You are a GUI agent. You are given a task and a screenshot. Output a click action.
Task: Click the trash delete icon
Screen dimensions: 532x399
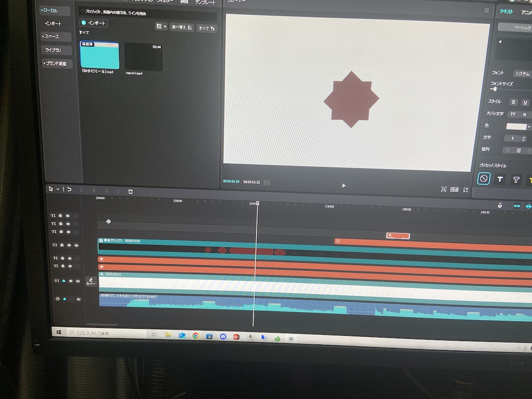(130, 191)
